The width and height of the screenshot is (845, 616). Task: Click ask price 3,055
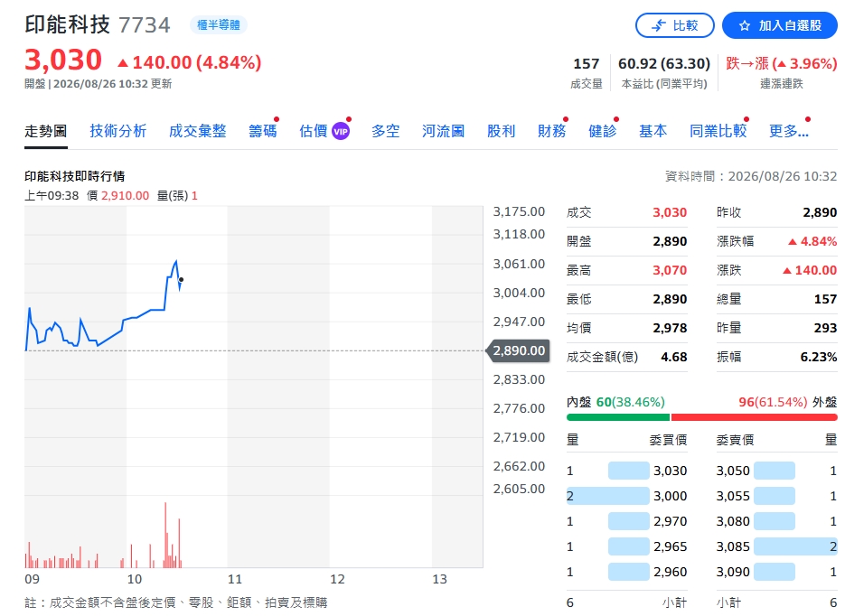coord(733,496)
